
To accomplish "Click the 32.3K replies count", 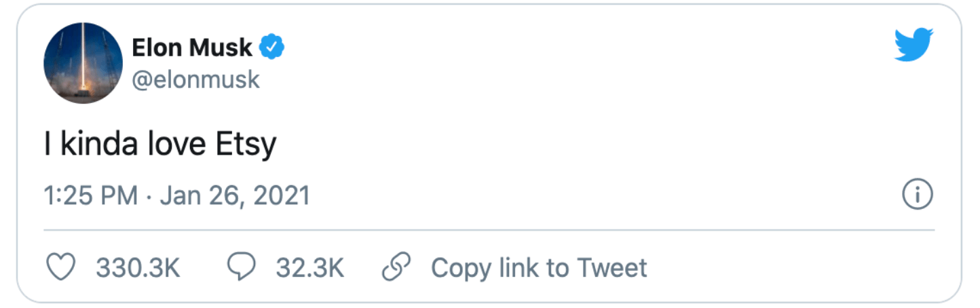I will click(x=310, y=268).
